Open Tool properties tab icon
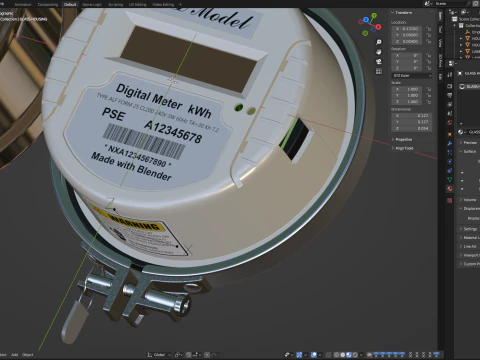Screen dimensions: 480x360 coord(450,74)
